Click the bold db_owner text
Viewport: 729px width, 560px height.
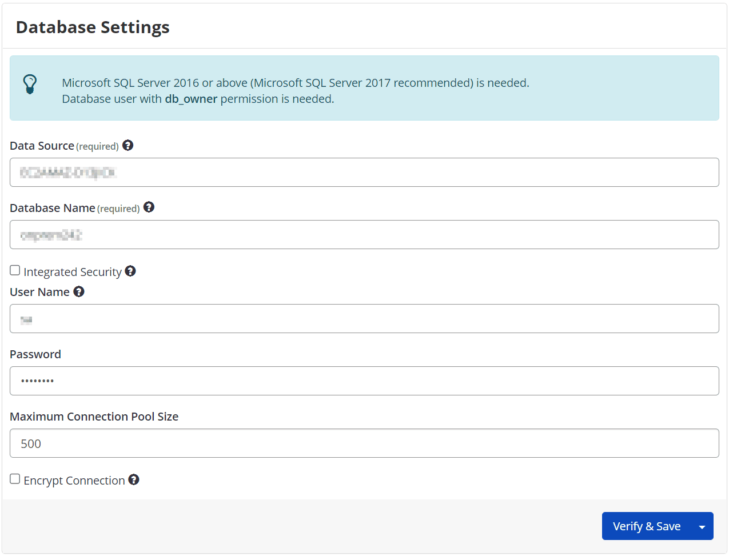(x=191, y=98)
